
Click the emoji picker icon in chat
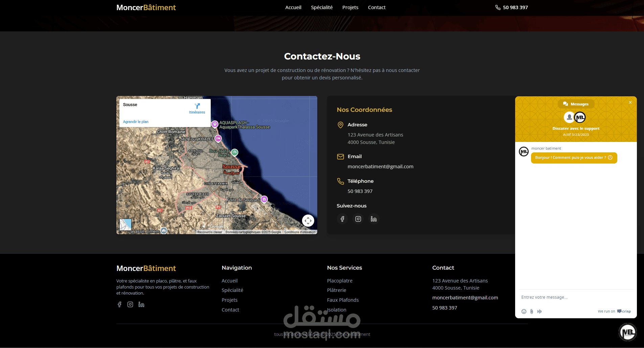tap(524, 312)
